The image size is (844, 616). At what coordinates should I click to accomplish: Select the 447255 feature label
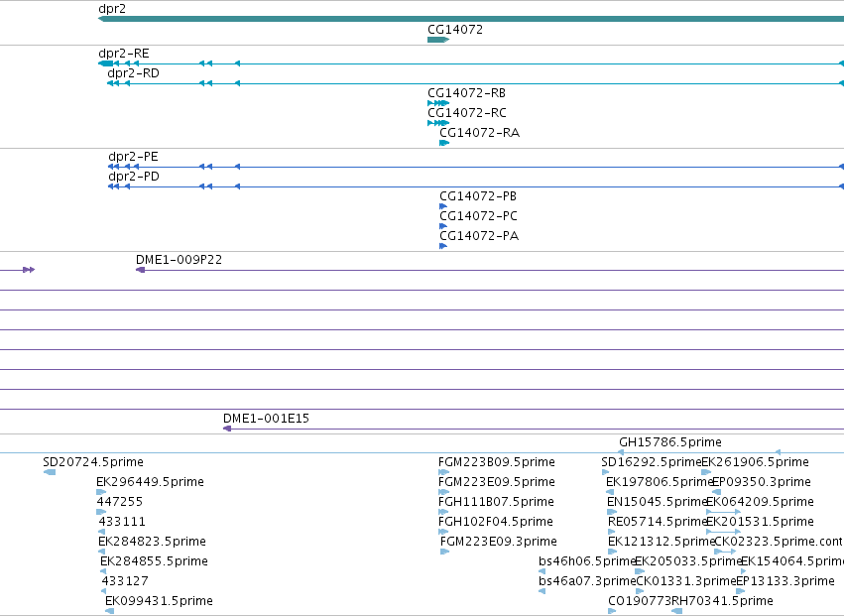[119, 502]
